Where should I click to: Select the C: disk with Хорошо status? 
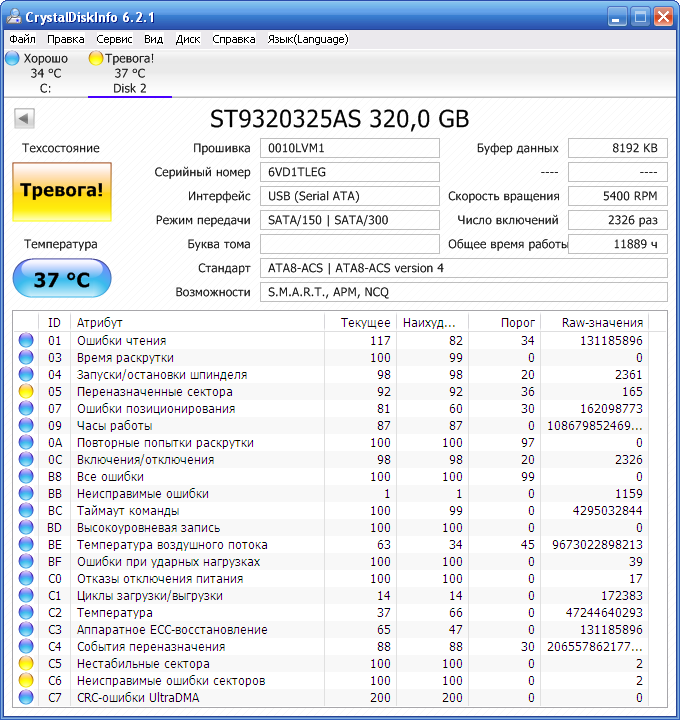tap(45, 73)
